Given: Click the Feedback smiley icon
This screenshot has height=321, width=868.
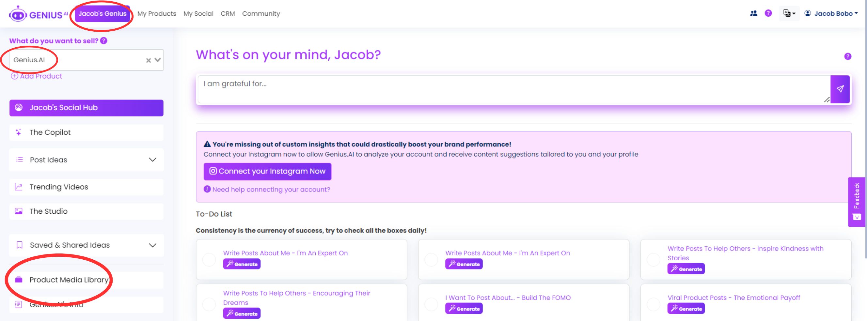Looking at the screenshot, I should [x=857, y=217].
